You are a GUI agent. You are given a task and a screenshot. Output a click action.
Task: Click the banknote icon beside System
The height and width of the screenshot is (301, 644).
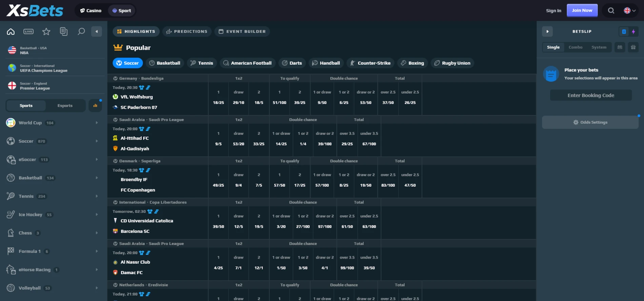620,47
